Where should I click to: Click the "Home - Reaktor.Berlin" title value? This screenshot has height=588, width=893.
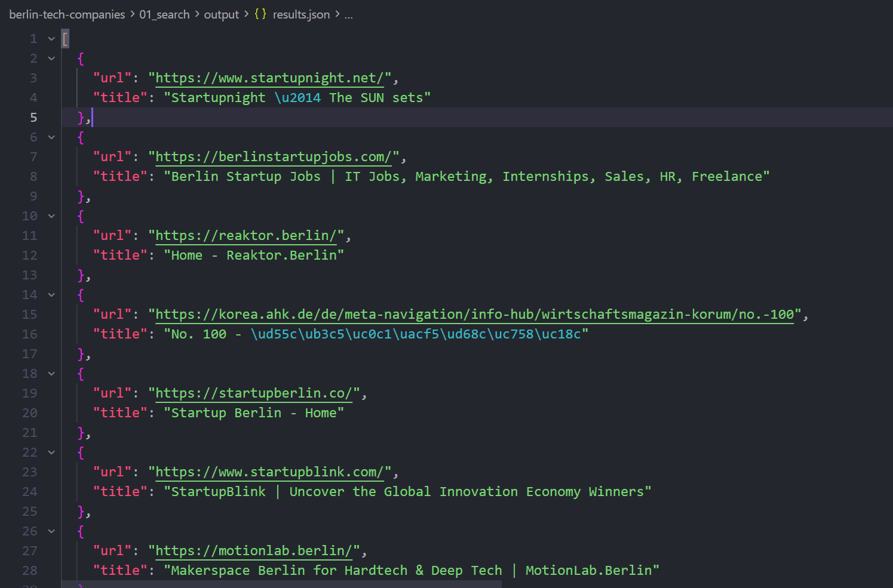click(x=254, y=255)
